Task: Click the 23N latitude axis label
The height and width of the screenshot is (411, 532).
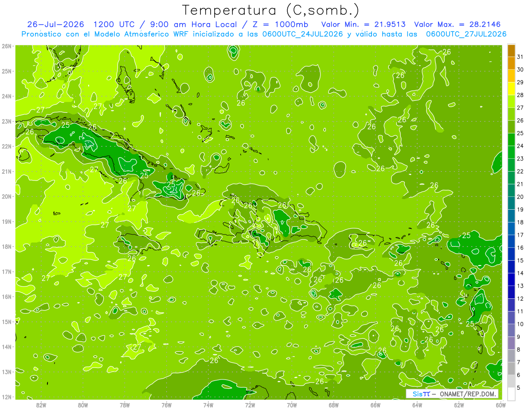Action: (7, 121)
